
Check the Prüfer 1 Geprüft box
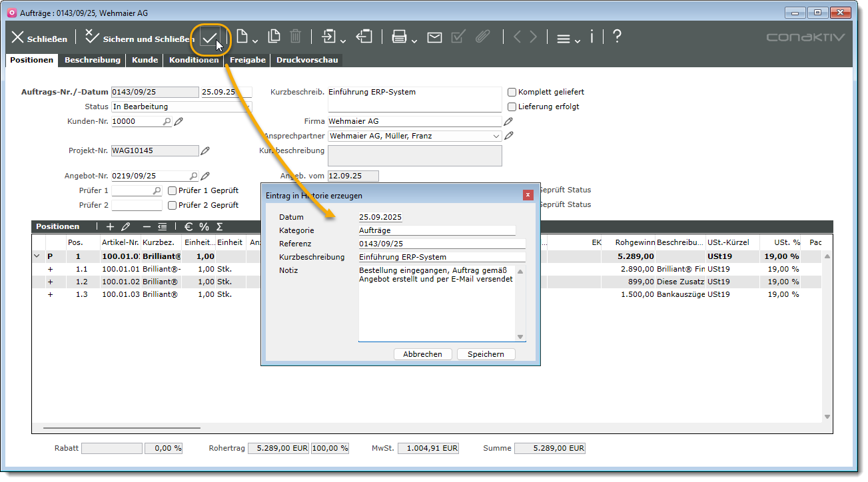coord(173,190)
